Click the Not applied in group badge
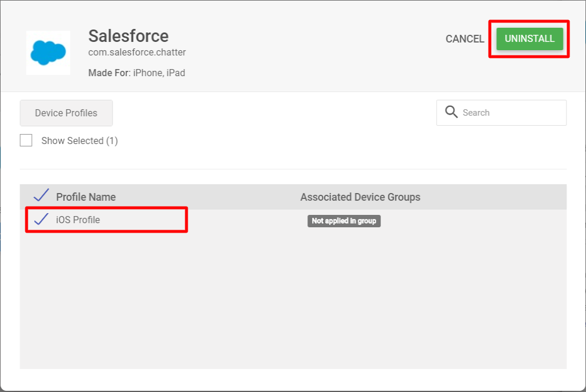586x392 pixels. (x=344, y=221)
